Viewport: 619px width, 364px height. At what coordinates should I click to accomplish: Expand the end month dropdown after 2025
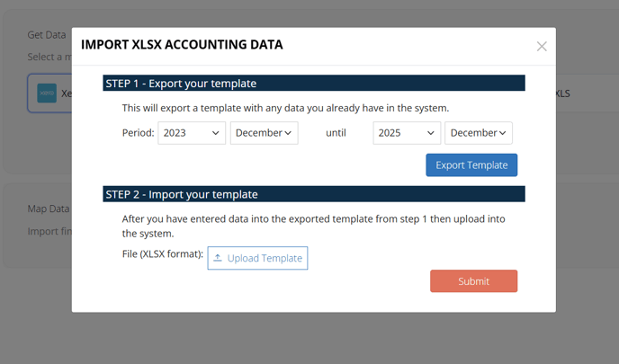point(479,133)
